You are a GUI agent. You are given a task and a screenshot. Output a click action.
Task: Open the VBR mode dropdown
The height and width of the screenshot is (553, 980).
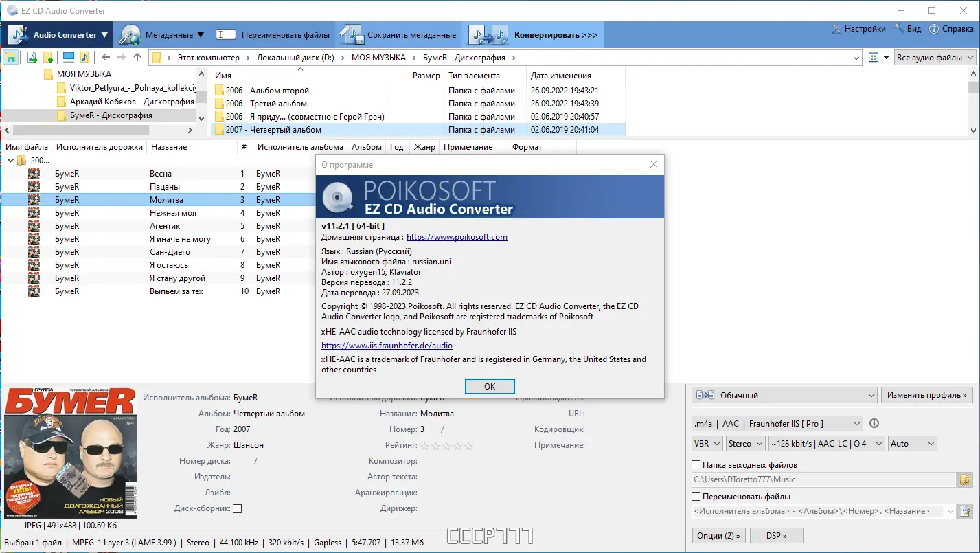tap(707, 443)
